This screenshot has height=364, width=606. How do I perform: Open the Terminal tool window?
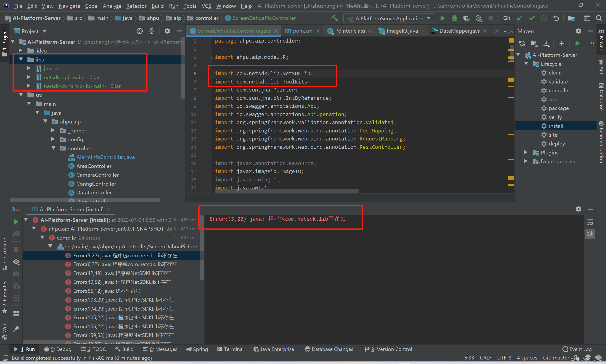231,349
